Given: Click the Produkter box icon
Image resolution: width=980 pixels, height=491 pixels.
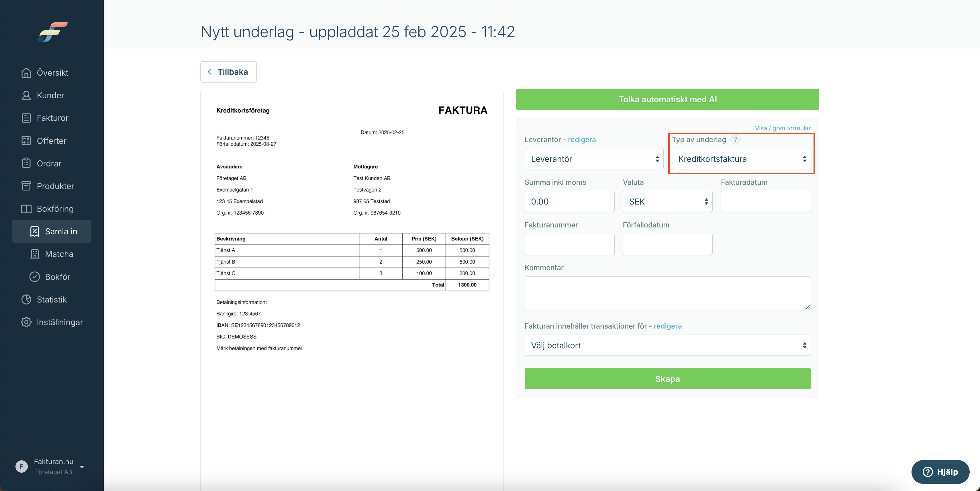Looking at the screenshot, I should pos(26,186).
